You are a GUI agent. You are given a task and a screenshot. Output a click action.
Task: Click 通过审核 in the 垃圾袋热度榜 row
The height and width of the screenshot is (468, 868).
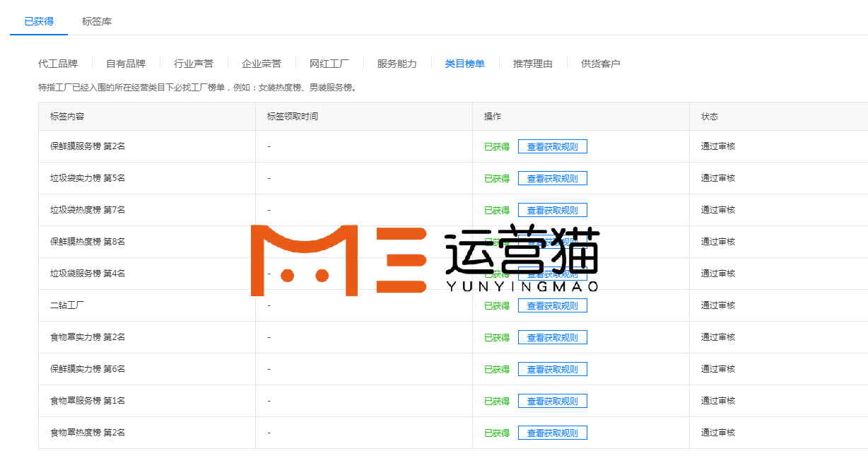click(x=718, y=210)
